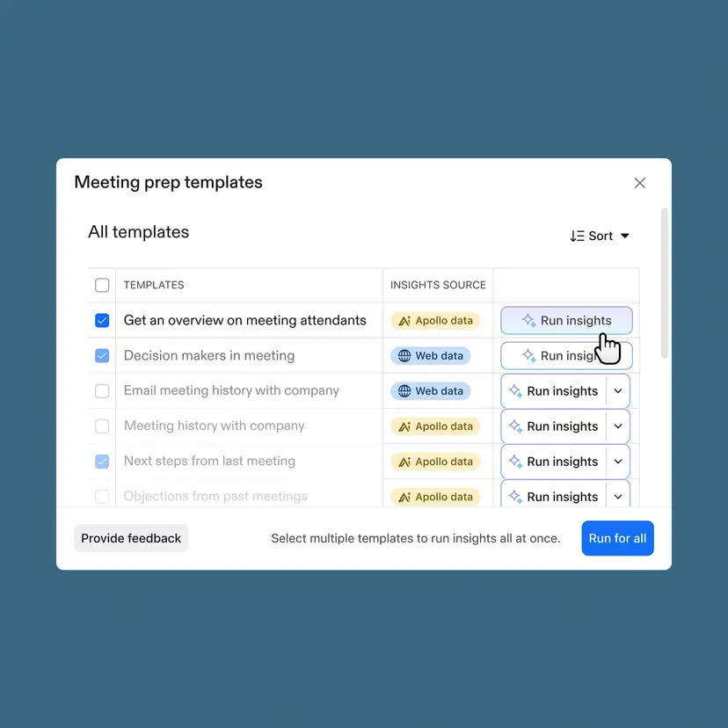This screenshot has height=728, width=728.
Task: Check 'Email meeting history with company' checkbox
Action: pyautogui.click(x=102, y=391)
